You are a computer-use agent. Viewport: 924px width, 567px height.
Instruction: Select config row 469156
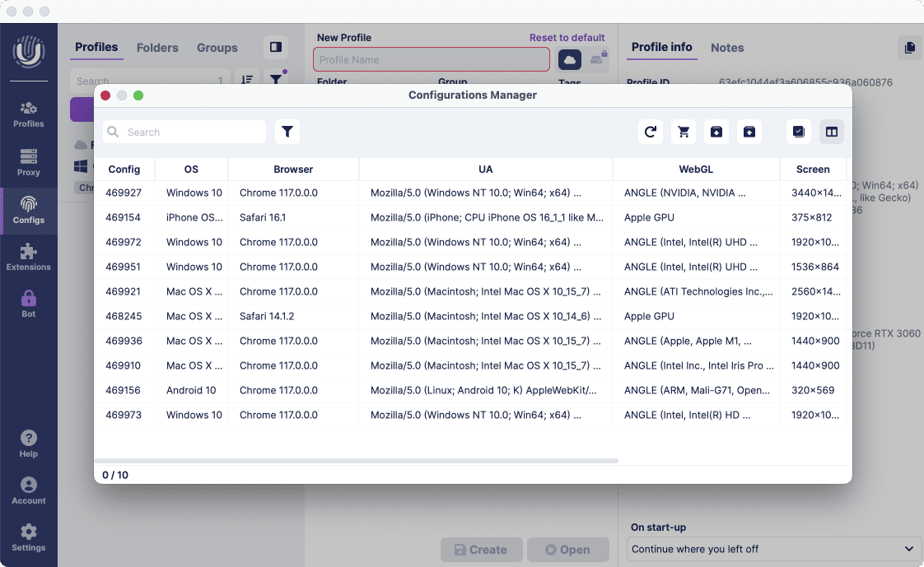(x=471, y=390)
